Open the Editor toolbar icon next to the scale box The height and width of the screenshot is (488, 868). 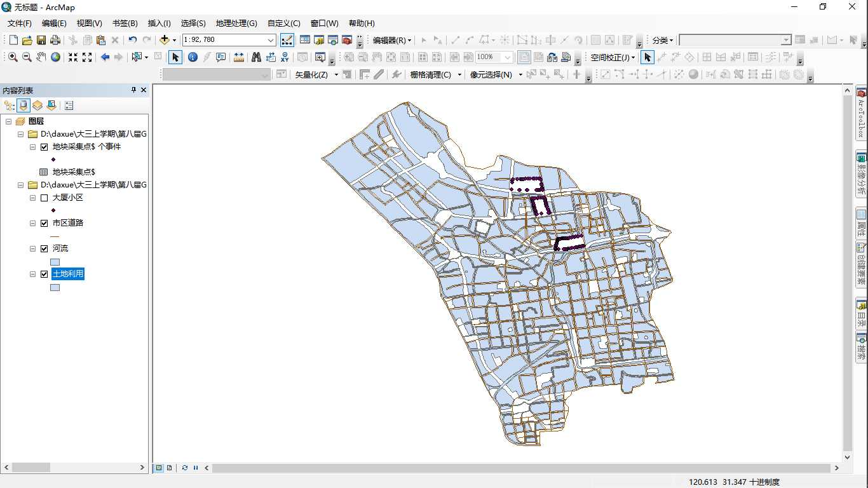(x=287, y=40)
